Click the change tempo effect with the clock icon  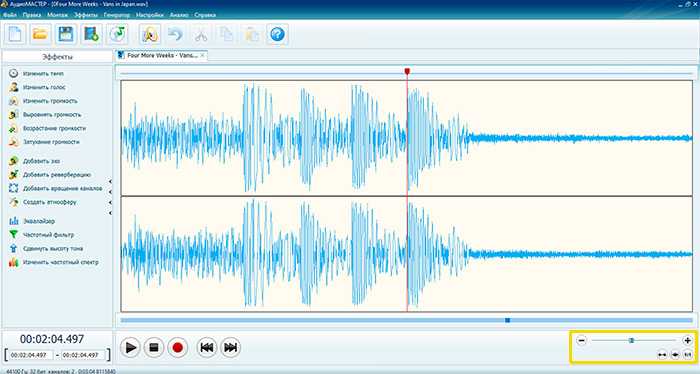tap(36, 74)
